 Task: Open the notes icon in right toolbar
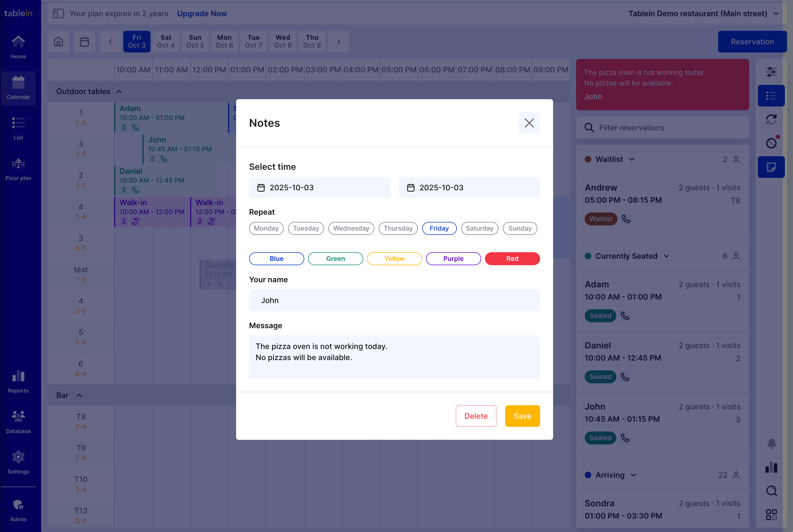771,167
